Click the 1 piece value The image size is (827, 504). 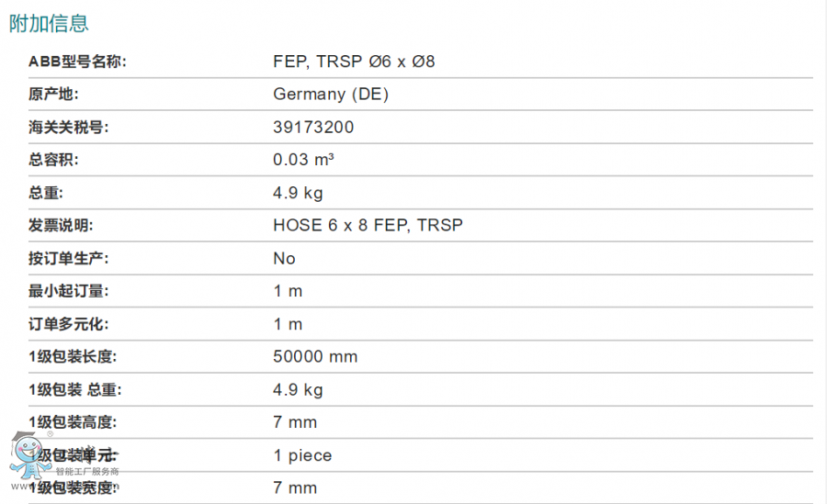302,455
